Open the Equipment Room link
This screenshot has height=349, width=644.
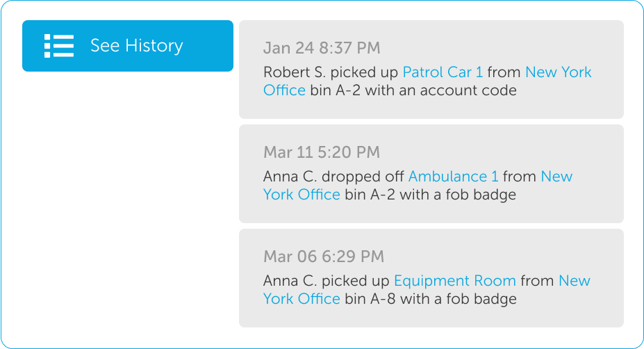454,281
